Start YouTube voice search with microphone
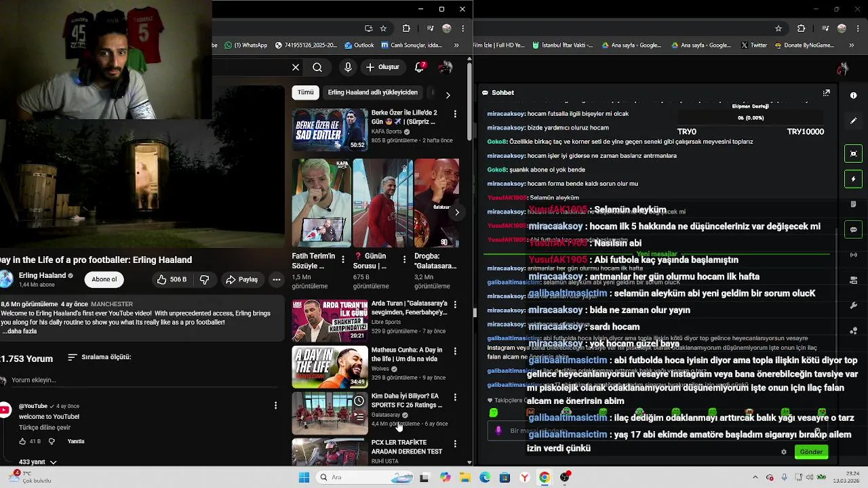868x488 pixels. tap(348, 67)
